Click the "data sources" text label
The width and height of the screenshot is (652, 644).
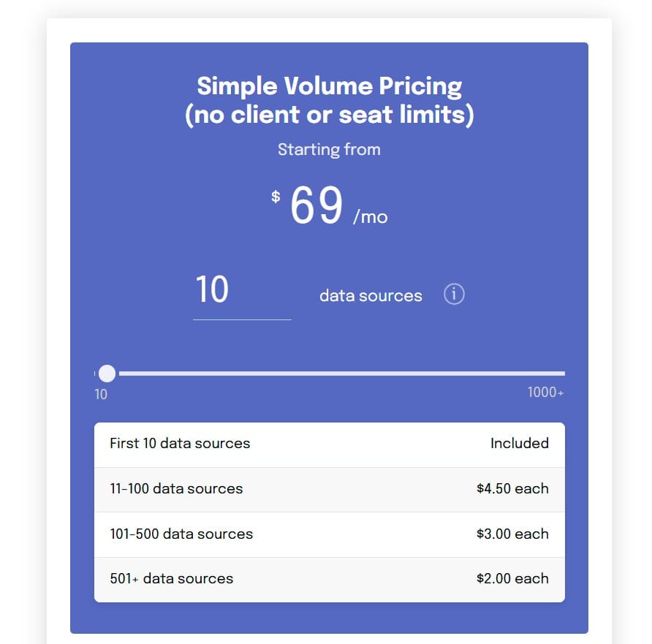click(370, 295)
